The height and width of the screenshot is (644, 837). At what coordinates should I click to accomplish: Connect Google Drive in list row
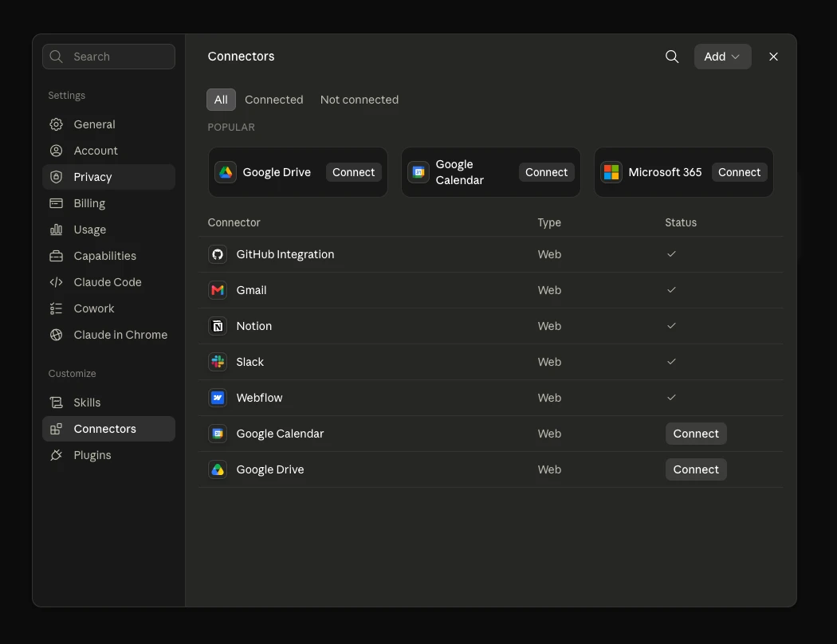[x=696, y=469]
